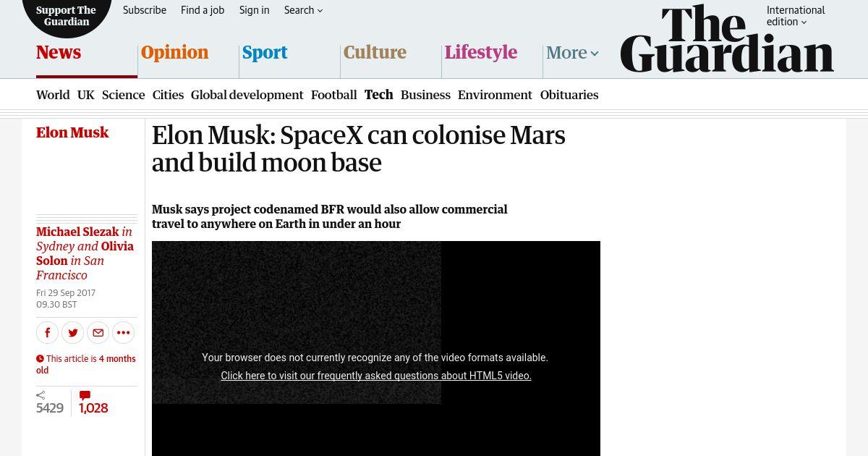Go to Science subsection

pos(123,95)
